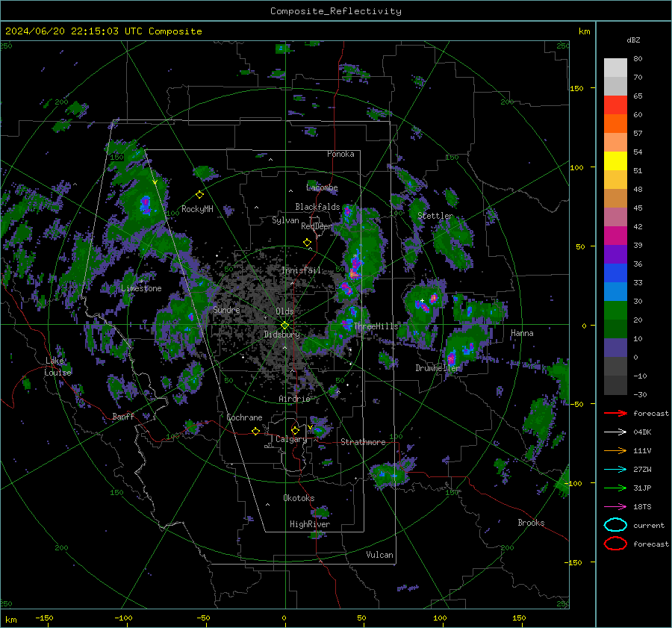Click the Ponoka town label
This screenshot has height=628, width=672.
[340, 154]
